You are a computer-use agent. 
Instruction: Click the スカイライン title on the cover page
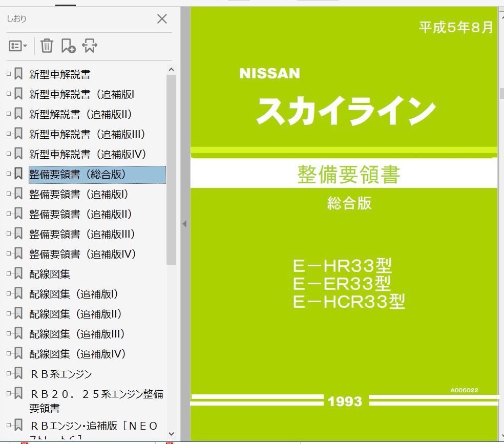pyautogui.click(x=346, y=111)
